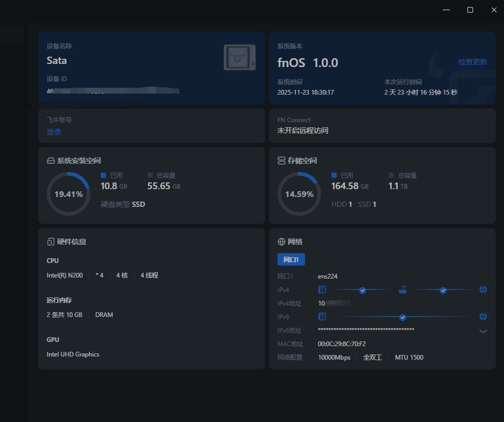Click the second IPv4 check mark status
This screenshot has height=422, width=504.
click(443, 290)
